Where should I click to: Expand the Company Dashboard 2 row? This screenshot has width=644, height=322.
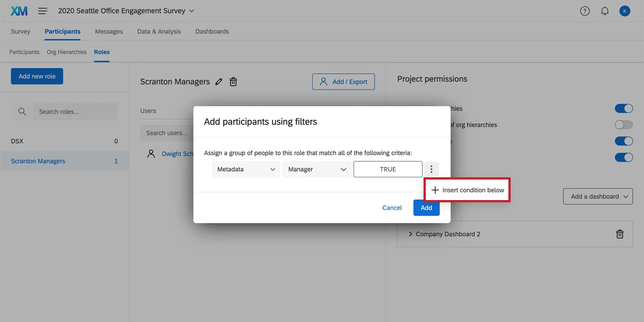pyautogui.click(x=411, y=234)
